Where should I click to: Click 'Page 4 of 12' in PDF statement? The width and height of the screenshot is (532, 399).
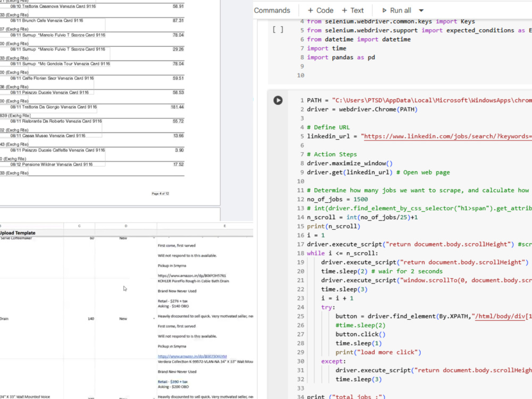pyautogui.click(x=160, y=194)
